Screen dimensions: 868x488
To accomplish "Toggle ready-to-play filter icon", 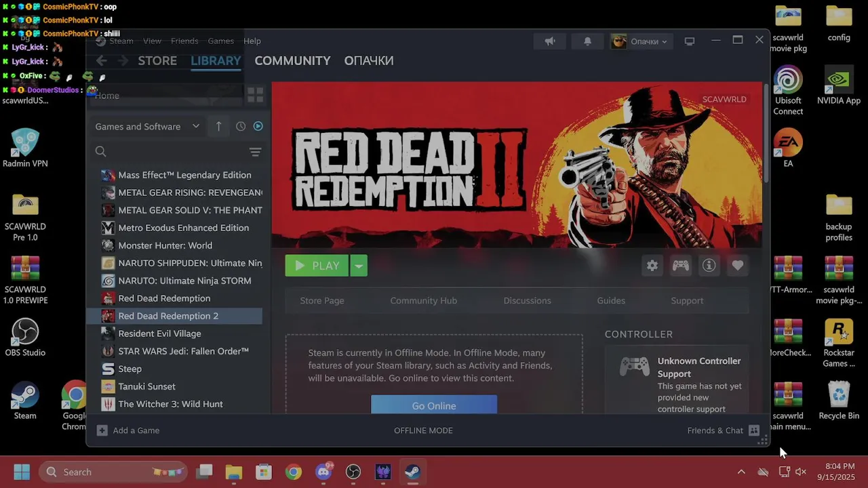I will pyautogui.click(x=258, y=126).
